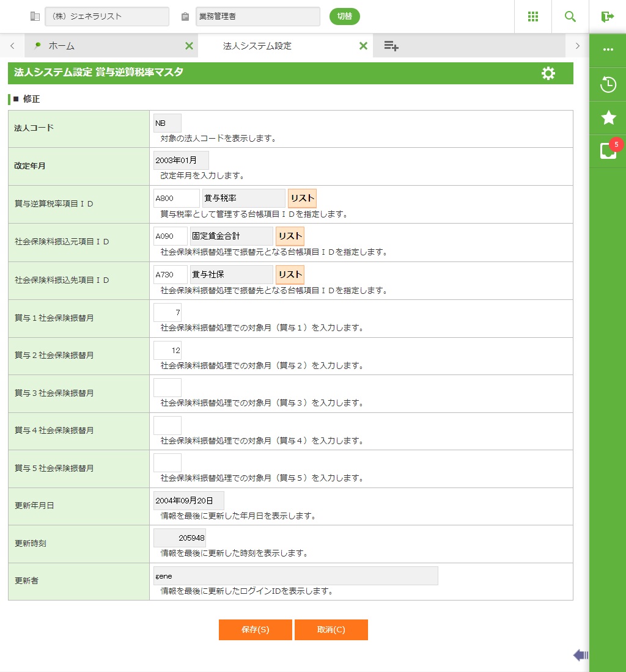Click the search magnifier icon
Image resolution: width=626 pixels, height=672 pixels.
click(570, 16)
